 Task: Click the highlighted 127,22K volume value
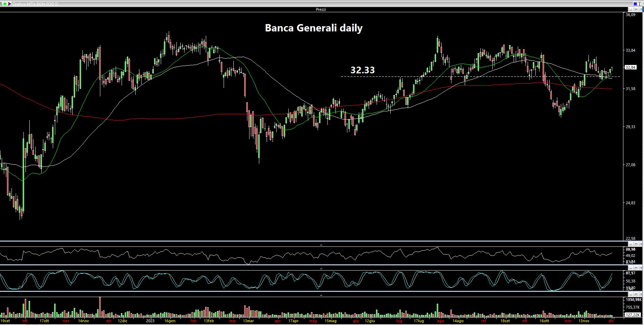pyautogui.click(x=632, y=315)
